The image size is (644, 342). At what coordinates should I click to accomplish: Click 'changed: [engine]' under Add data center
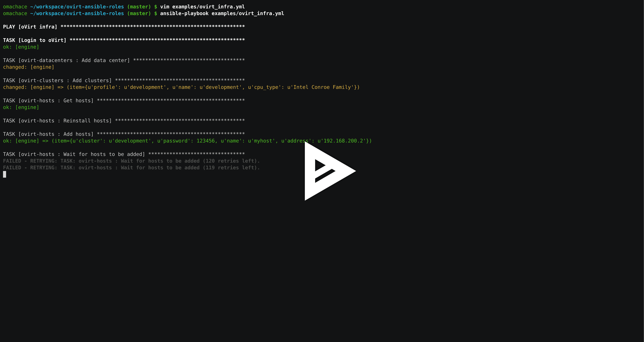29,67
